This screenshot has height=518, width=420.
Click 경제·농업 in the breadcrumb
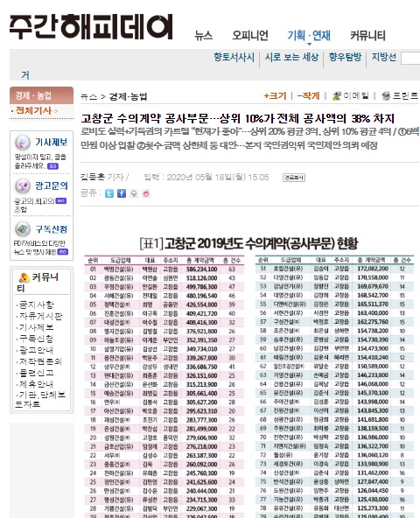128,97
